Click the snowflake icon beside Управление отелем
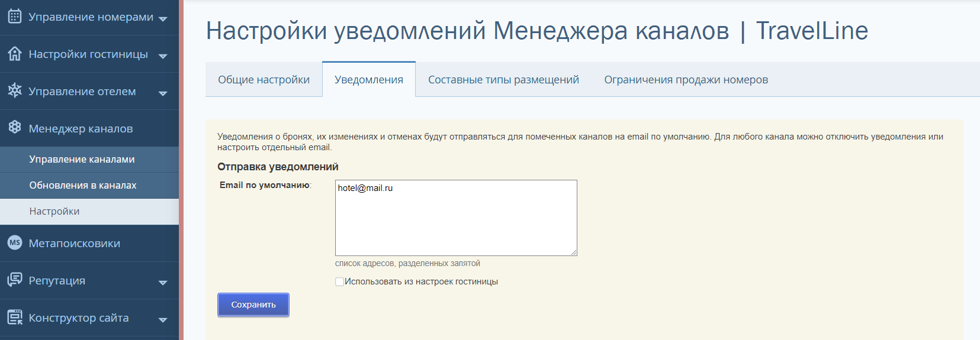Image resolution: width=980 pixels, height=340 pixels. click(15, 90)
